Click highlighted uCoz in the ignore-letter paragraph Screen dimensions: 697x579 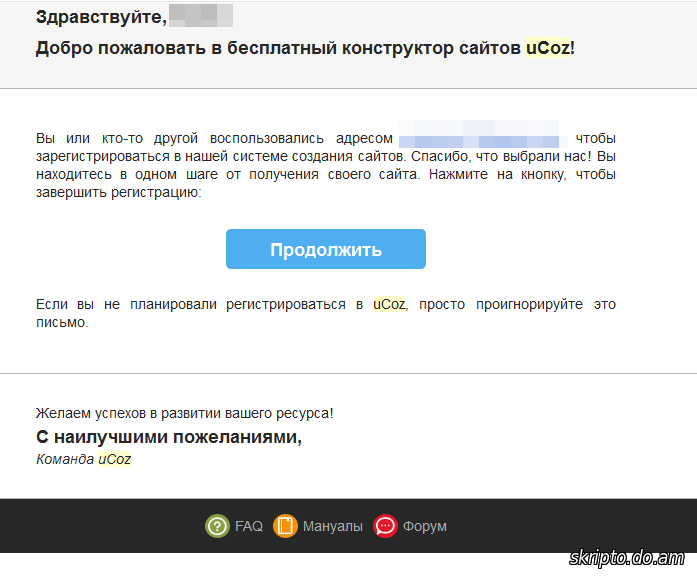[389, 304]
